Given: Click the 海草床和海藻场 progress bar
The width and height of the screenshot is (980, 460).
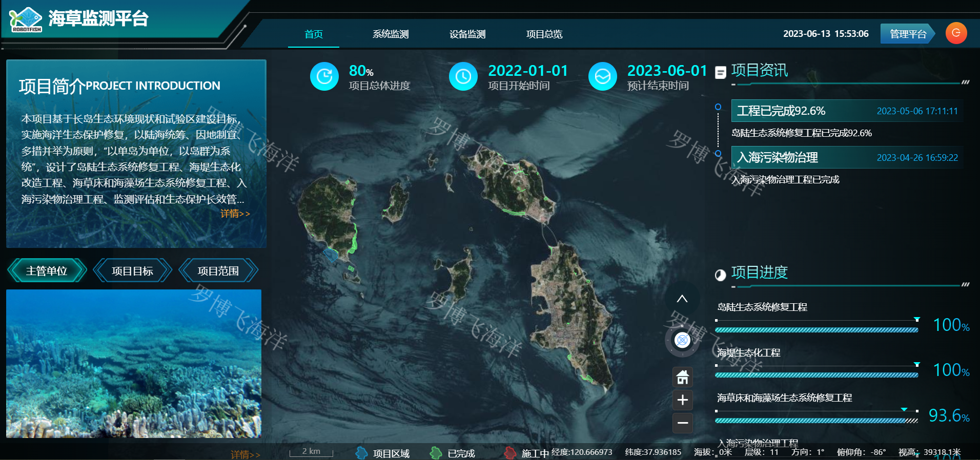Looking at the screenshot, I should pos(816,420).
